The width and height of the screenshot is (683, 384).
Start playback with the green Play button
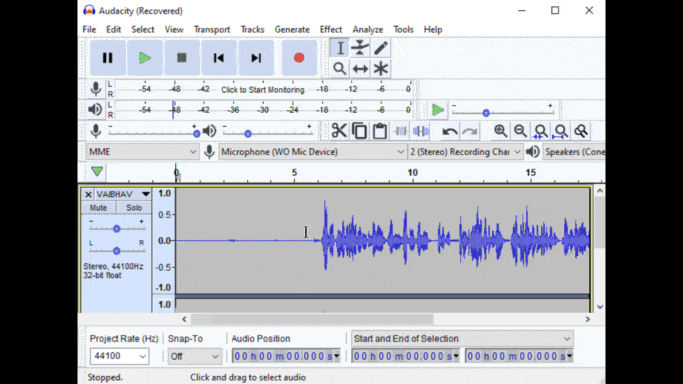(145, 58)
